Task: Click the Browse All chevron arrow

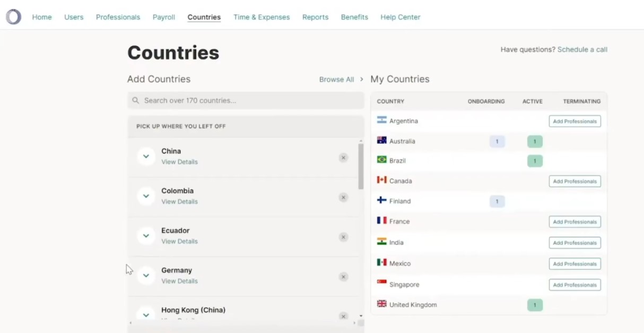Action: point(361,79)
